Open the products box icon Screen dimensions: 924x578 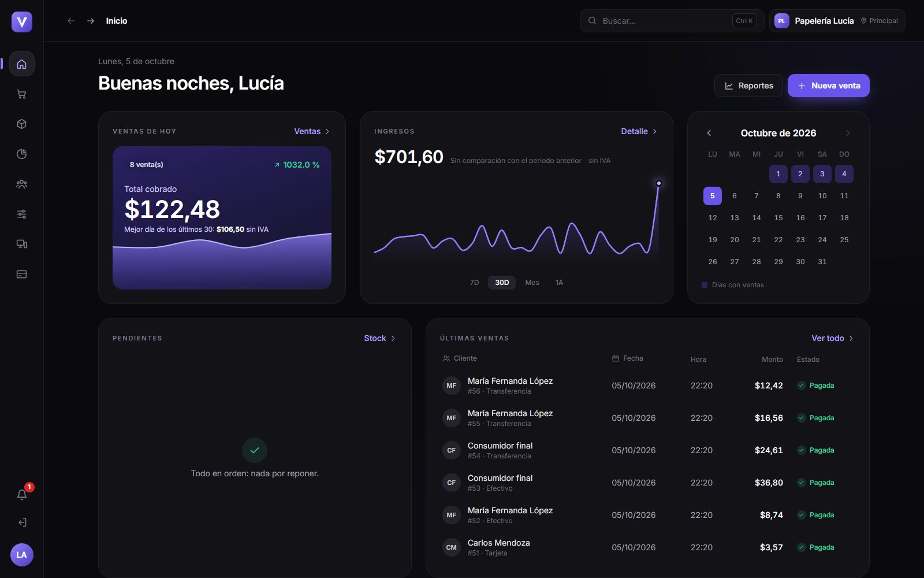click(x=21, y=124)
